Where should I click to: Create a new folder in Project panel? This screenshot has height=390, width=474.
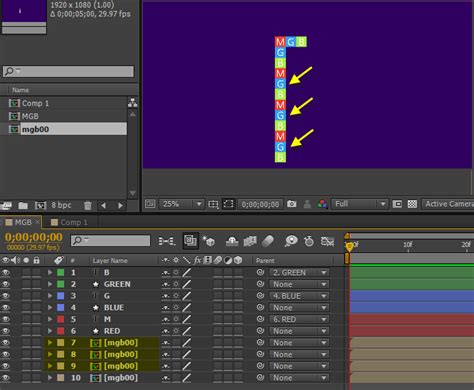tap(23, 205)
